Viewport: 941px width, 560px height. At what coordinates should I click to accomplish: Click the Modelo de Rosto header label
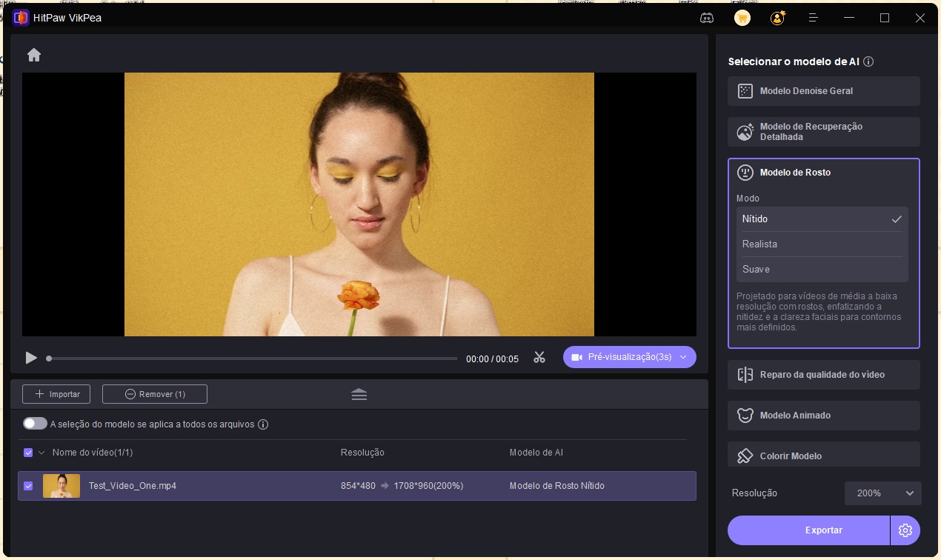pos(795,173)
